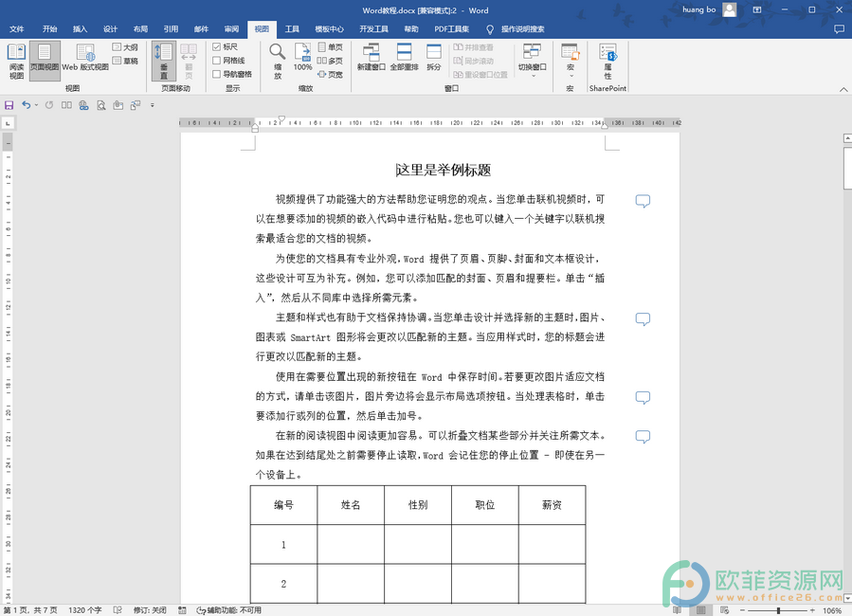
Task: Open comment balloon beside 在新的阅读视图 paragraph
Action: (x=643, y=437)
